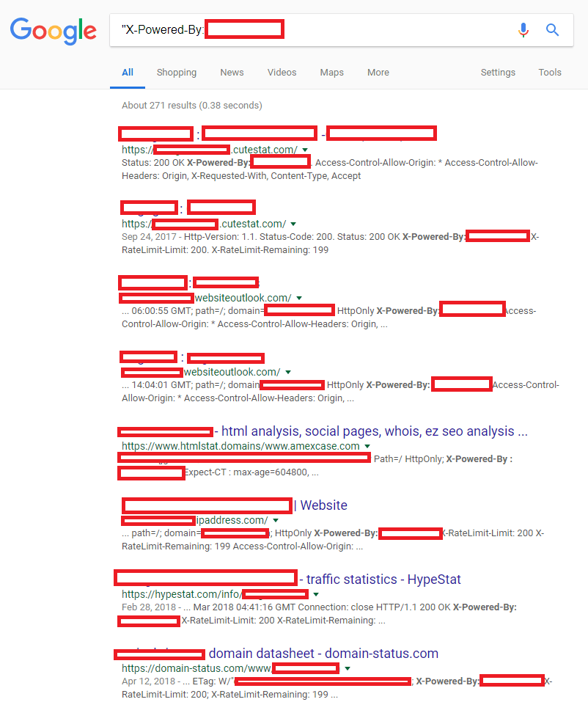Go to the Videos tab
This screenshot has height=702, width=588.
pyautogui.click(x=282, y=73)
